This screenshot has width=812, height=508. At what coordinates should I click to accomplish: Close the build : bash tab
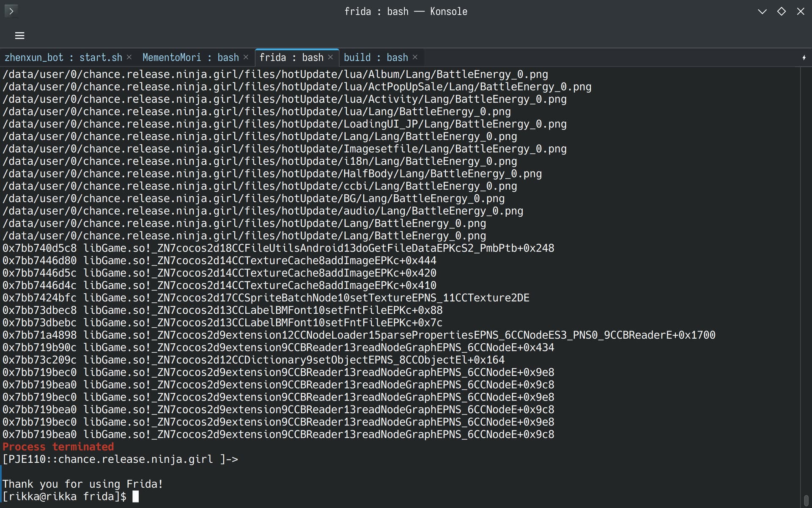tap(415, 57)
